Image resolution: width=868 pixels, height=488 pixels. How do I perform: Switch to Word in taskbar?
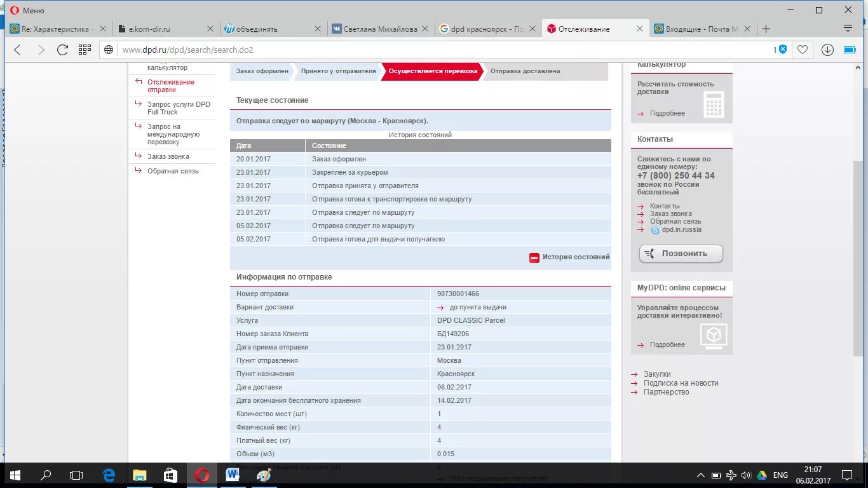tap(233, 475)
